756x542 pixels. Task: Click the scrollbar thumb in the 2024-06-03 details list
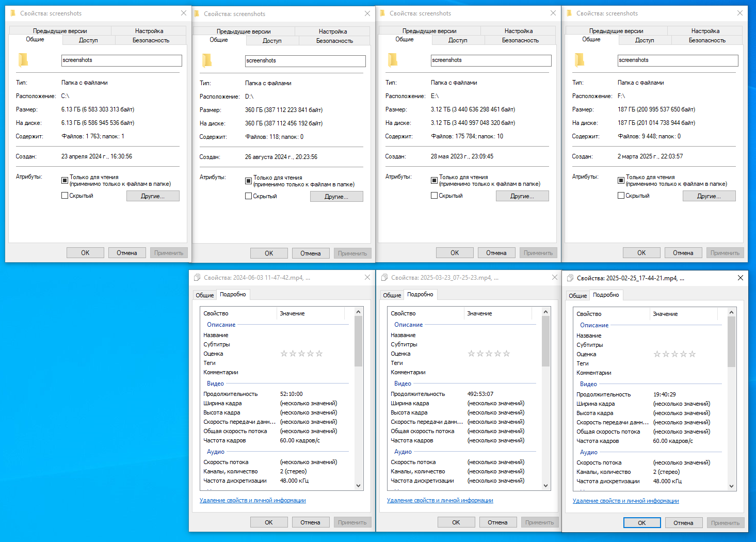(x=359, y=341)
